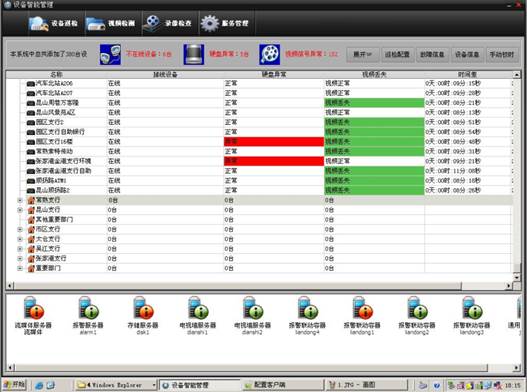The width and height of the screenshot is (527, 392).
Task: Select the dianshi2 电视墙服务器 icon
Action: pyautogui.click(x=252, y=308)
